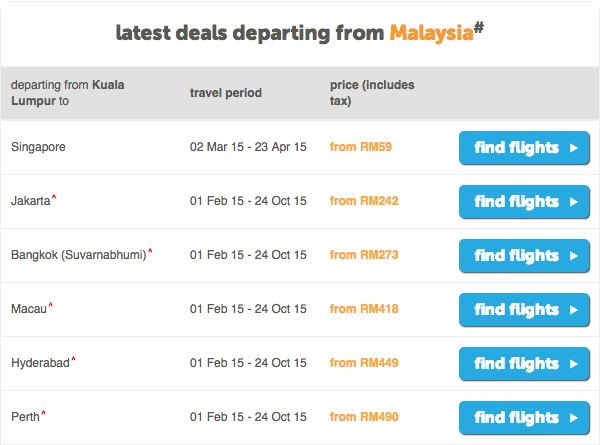Click find flights for Bangkok (Suvarnabhumi)
The width and height of the screenshot is (600, 445).
(524, 256)
